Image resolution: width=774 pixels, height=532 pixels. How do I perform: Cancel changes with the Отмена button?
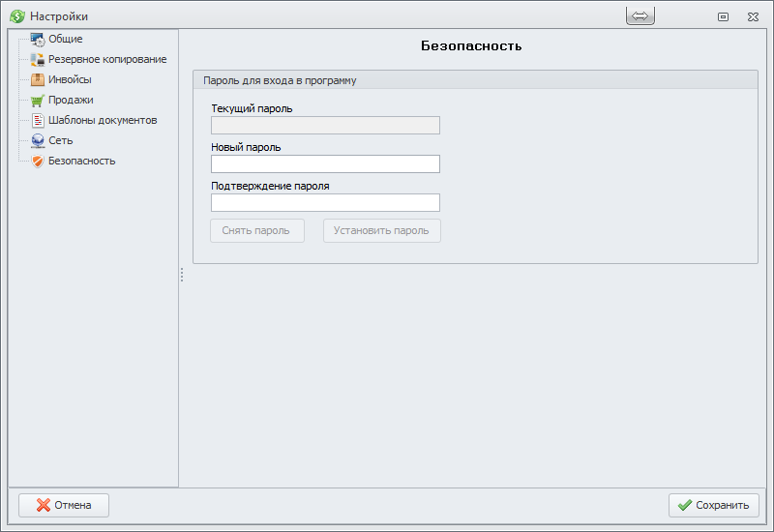(x=64, y=505)
